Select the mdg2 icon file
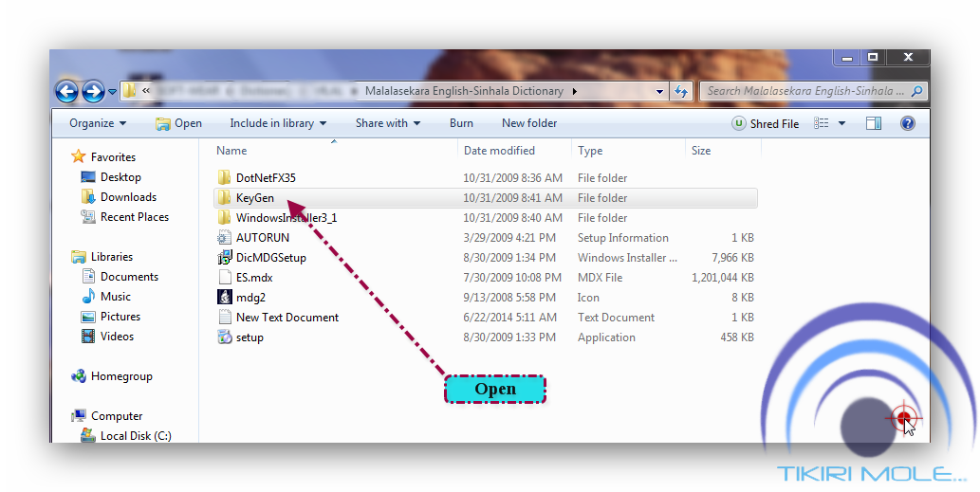The image size is (980, 492). tap(225, 298)
